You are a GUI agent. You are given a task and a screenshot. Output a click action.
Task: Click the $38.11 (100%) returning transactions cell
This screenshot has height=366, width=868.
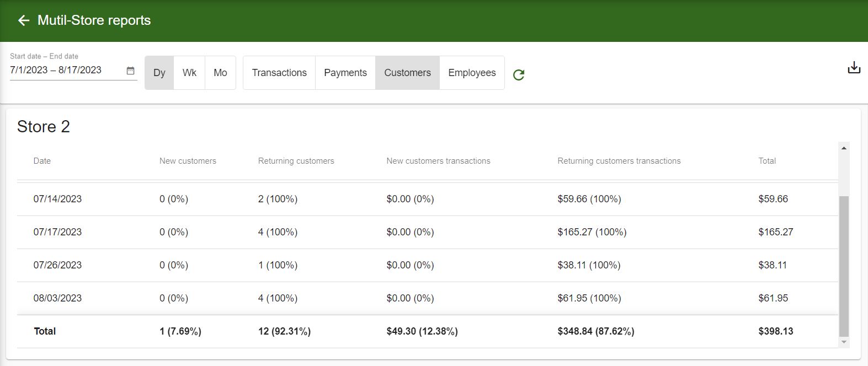click(x=589, y=265)
